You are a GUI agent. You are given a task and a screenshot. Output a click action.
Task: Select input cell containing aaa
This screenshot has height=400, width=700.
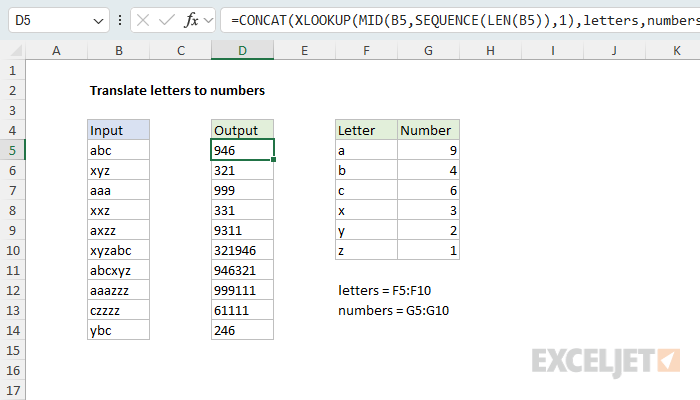coord(119,190)
